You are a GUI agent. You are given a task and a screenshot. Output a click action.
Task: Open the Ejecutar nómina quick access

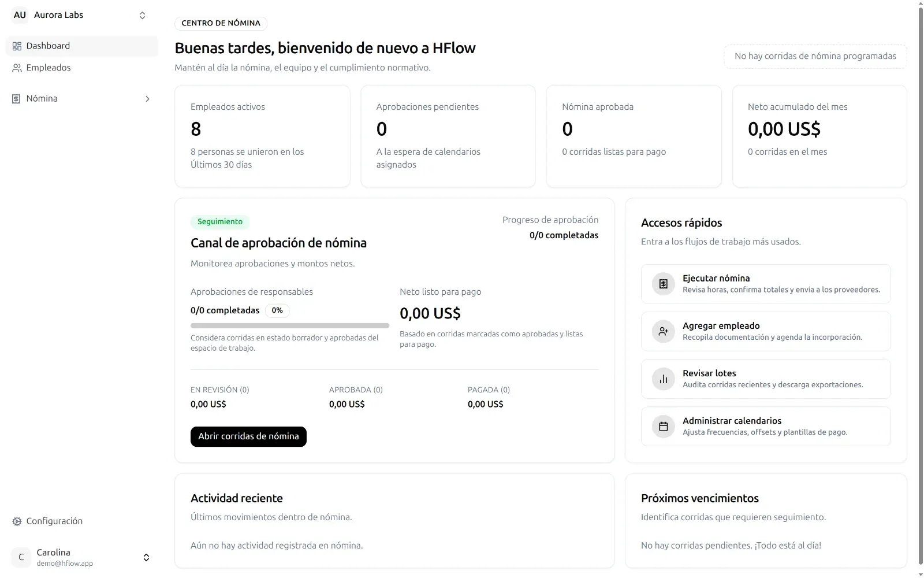pos(766,284)
